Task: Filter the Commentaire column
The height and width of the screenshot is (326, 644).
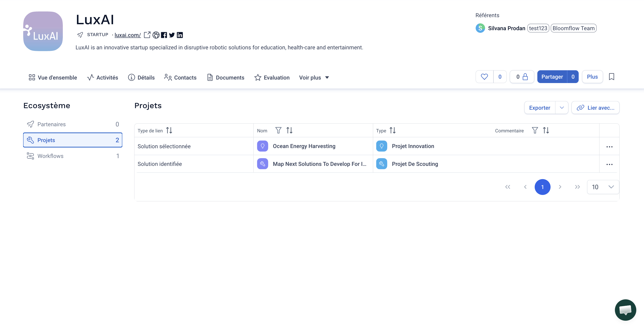Action: [535, 130]
